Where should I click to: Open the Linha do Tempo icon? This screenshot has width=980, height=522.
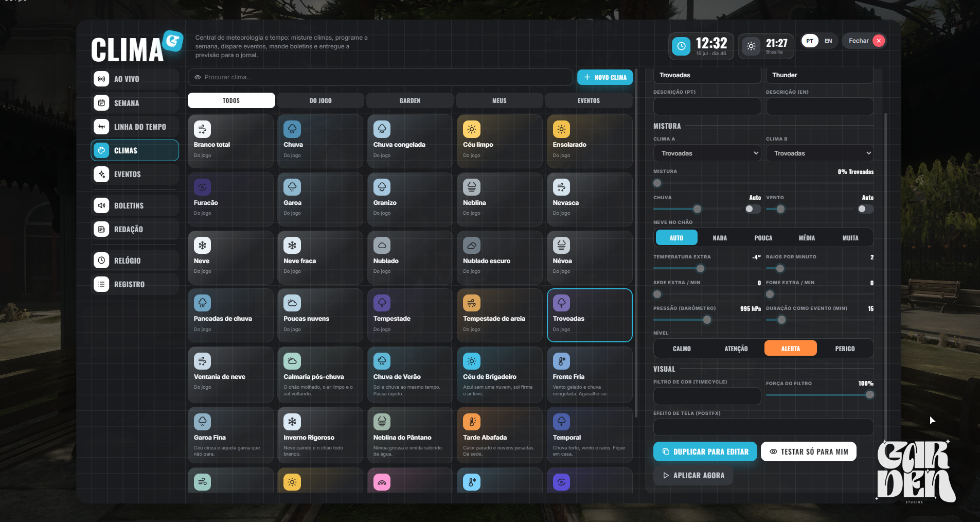point(101,127)
